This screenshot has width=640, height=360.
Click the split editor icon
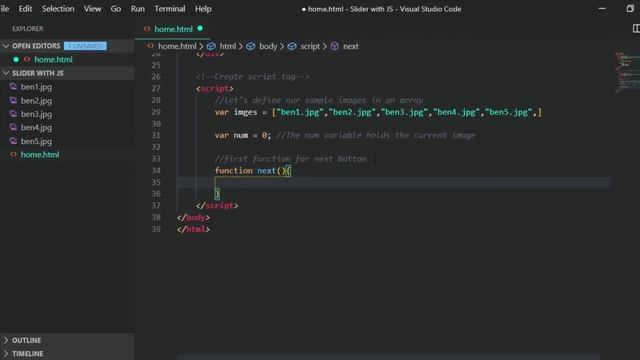[636, 29]
